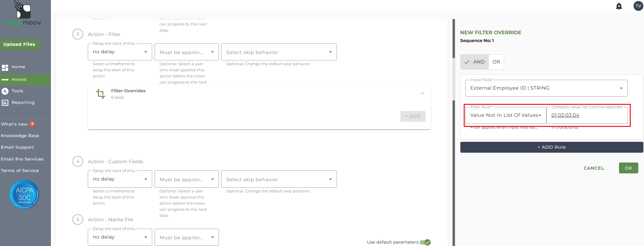
Task: Click the Tools wrench icon
Action: click(5, 91)
